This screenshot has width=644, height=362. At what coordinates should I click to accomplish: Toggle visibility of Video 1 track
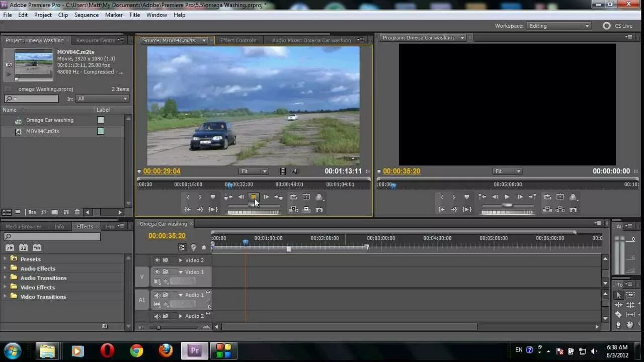point(157,272)
